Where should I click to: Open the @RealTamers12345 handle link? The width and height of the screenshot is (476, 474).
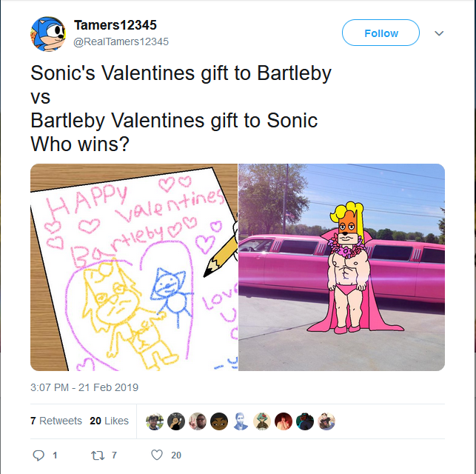[121, 41]
